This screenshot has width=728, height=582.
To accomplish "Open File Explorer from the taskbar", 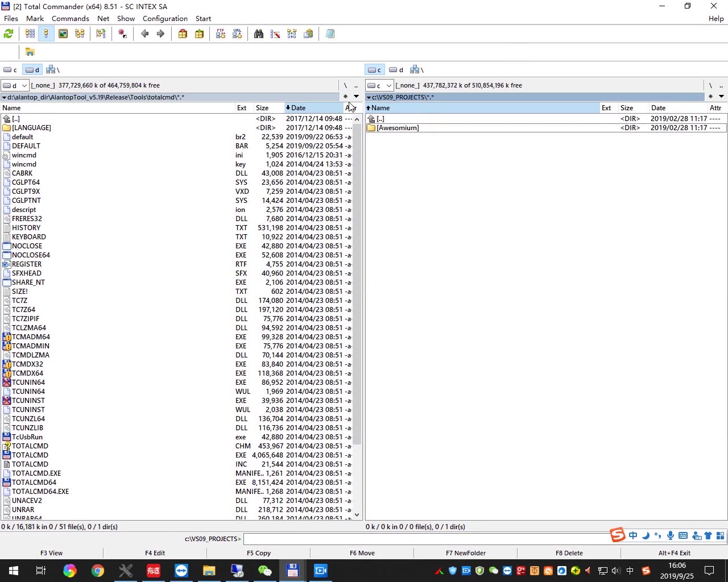I will coord(209,571).
